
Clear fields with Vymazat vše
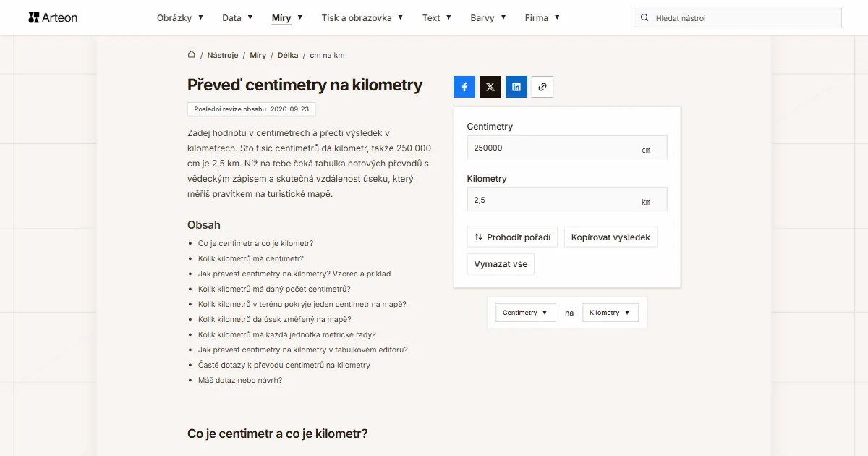pos(501,264)
